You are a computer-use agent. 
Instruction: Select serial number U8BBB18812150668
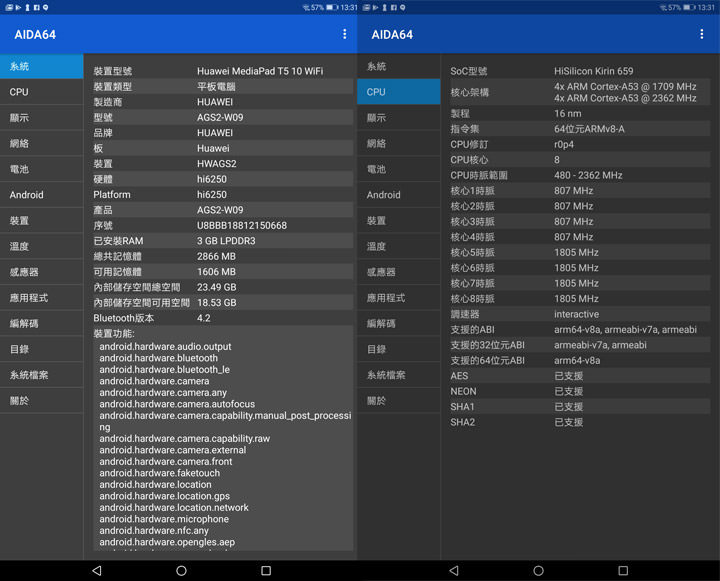[242, 226]
